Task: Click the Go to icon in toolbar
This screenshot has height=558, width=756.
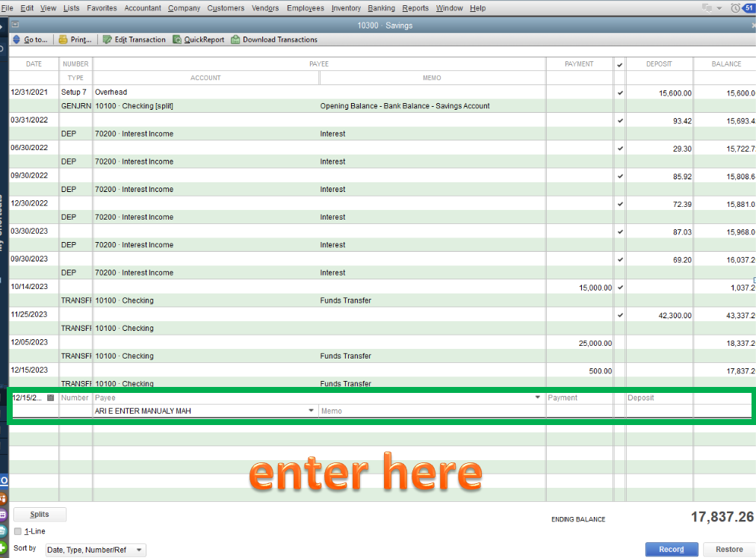Action: point(16,40)
